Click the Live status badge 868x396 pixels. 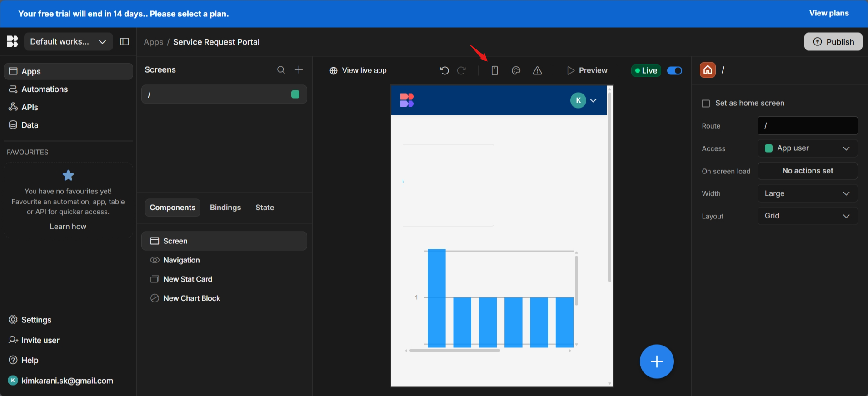tap(646, 70)
